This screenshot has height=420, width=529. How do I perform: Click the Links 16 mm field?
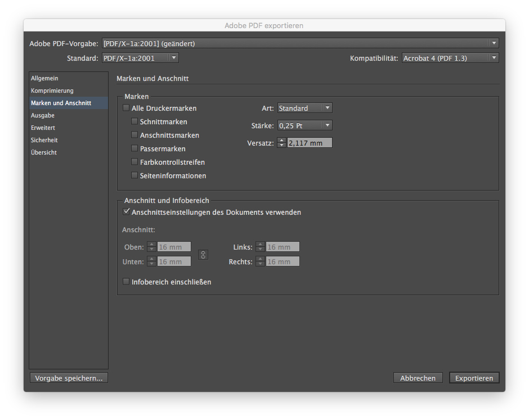[283, 247]
